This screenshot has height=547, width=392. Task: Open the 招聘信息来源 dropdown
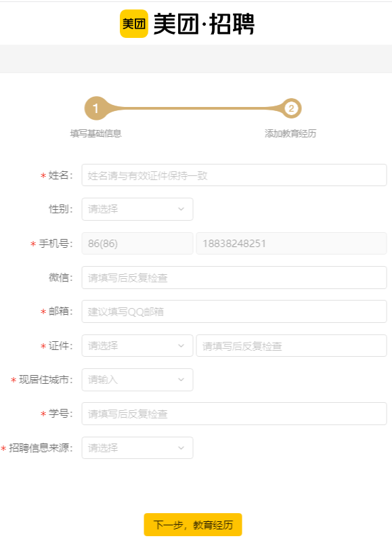[137, 448]
